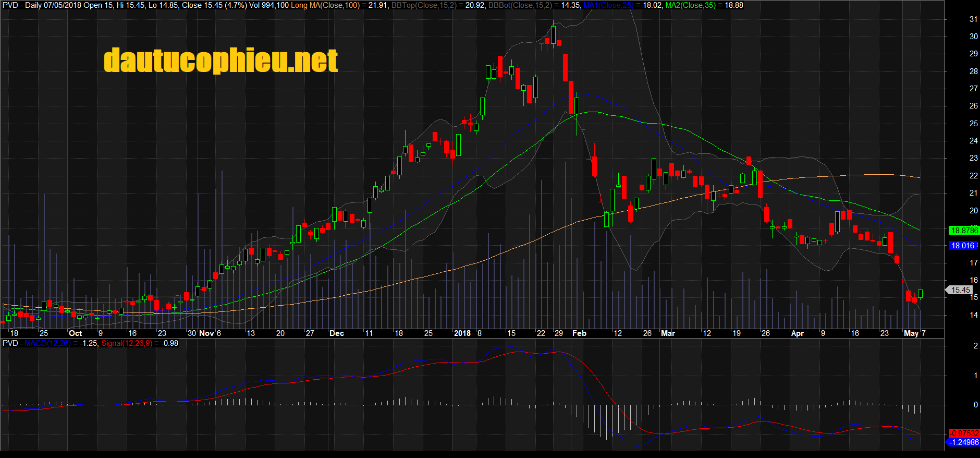Image resolution: width=980 pixels, height=458 pixels.
Task: Click the 28 level on price axis
Action: [973, 71]
